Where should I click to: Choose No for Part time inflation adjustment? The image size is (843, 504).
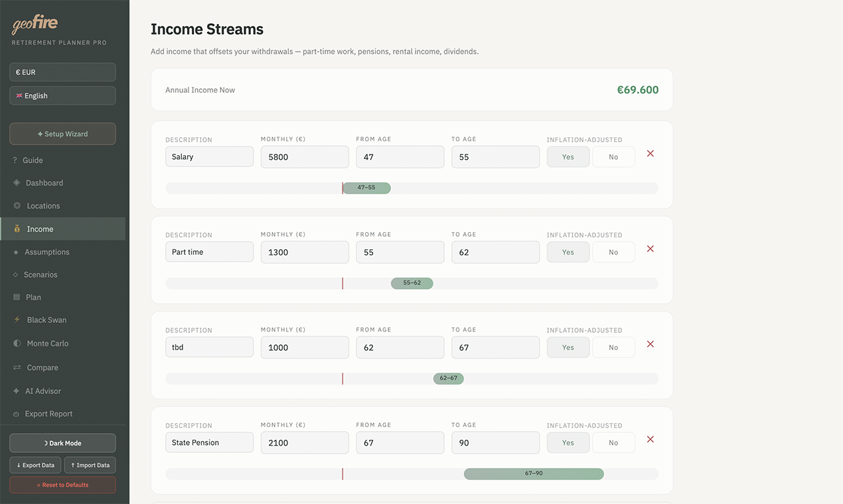point(613,252)
